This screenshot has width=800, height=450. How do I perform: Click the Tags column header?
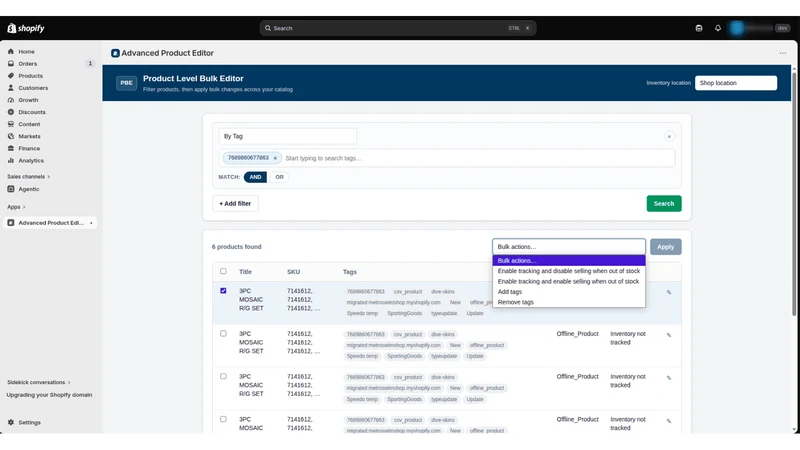(x=349, y=272)
